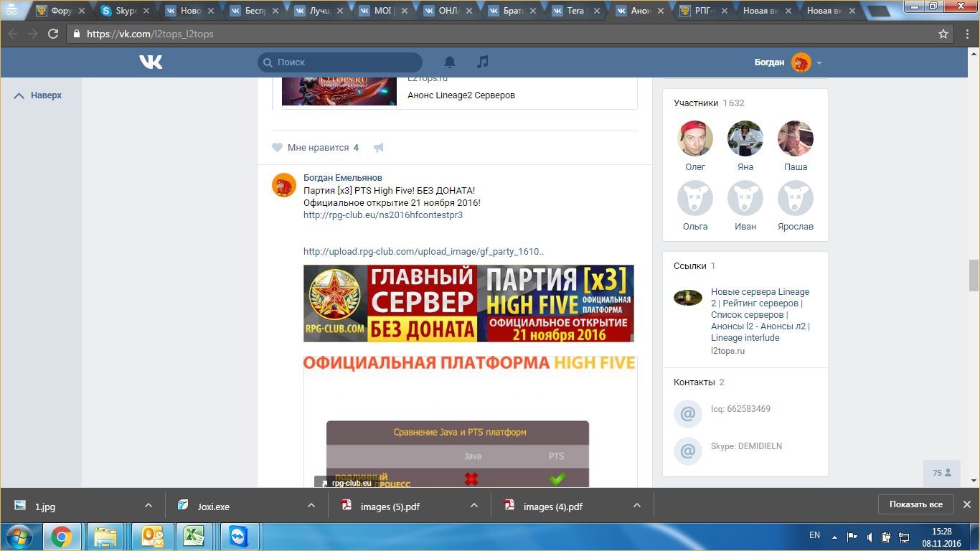Click the page vertical scrollbar thumb
980x551 pixels.
tap(974, 274)
